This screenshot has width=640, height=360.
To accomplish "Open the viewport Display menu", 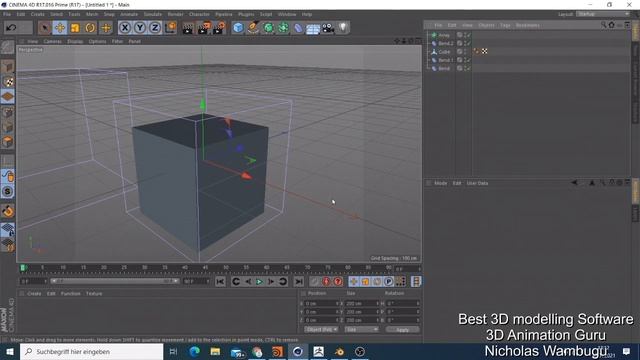I will click(75, 42).
